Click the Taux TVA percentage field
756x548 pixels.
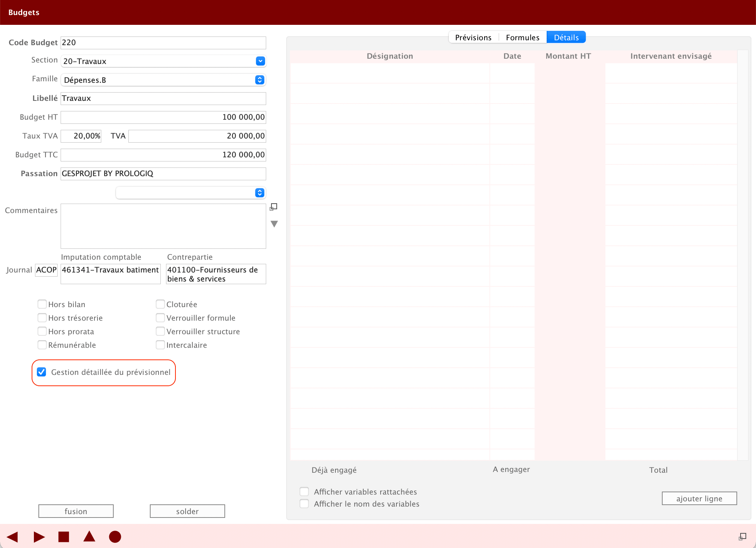(81, 136)
